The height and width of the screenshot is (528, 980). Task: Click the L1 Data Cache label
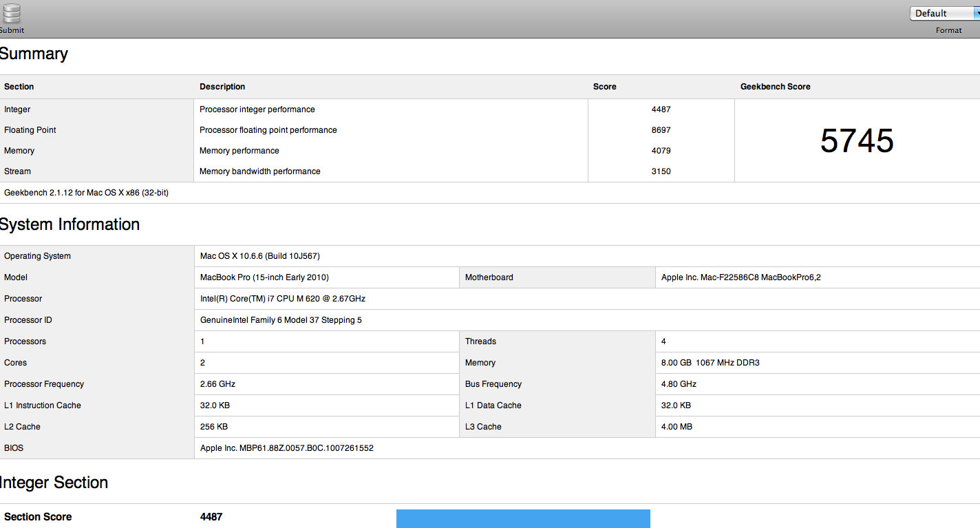coord(493,405)
